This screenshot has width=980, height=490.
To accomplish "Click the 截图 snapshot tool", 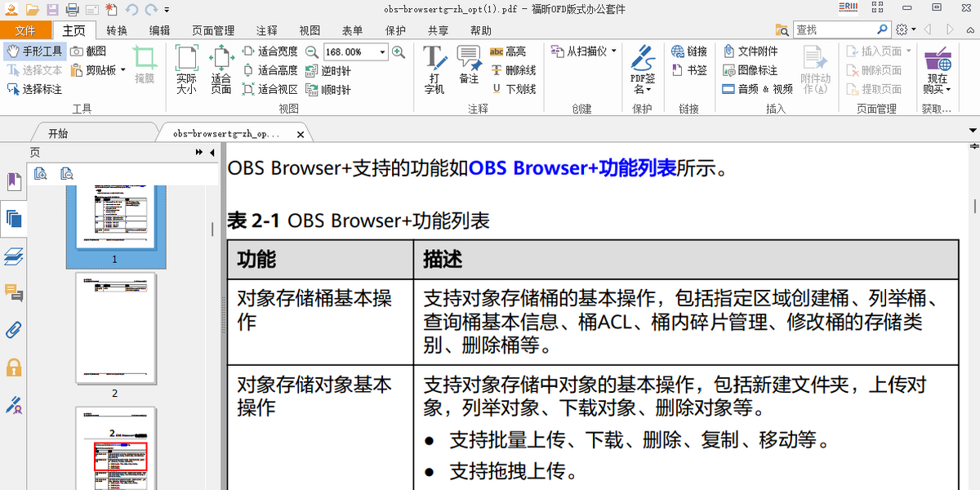I will (x=88, y=51).
